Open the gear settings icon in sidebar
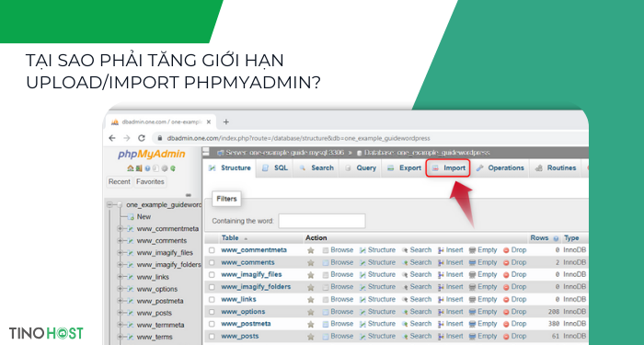The height and width of the screenshot is (345, 644). [x=165, y=168]
